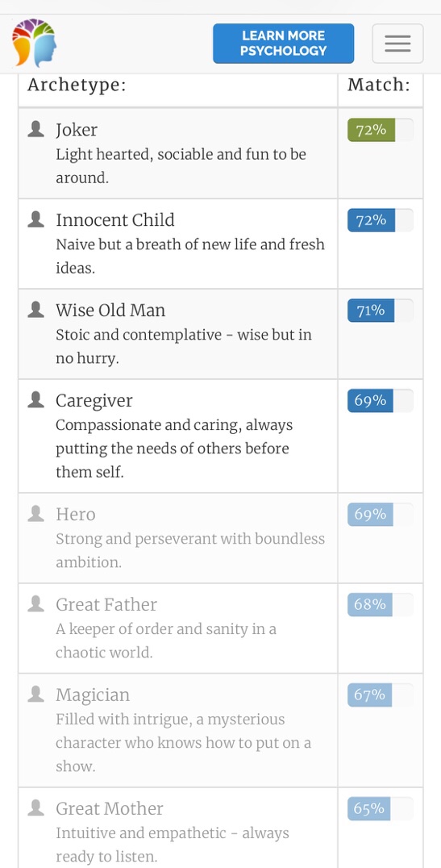The image size is (441, 868).
Task: Click the Match column header
Action: click(x=379, y=85)
